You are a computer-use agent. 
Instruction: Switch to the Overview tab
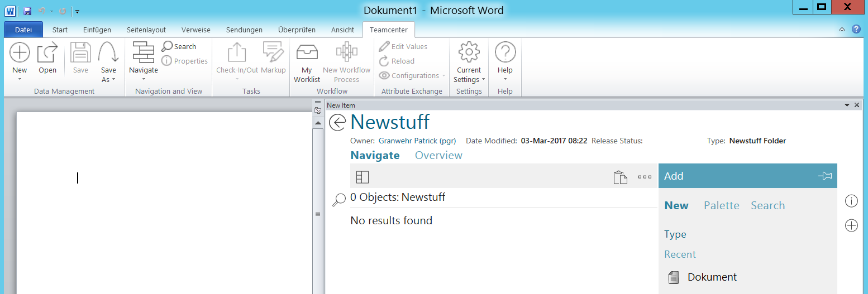click(x=438, y=155)
